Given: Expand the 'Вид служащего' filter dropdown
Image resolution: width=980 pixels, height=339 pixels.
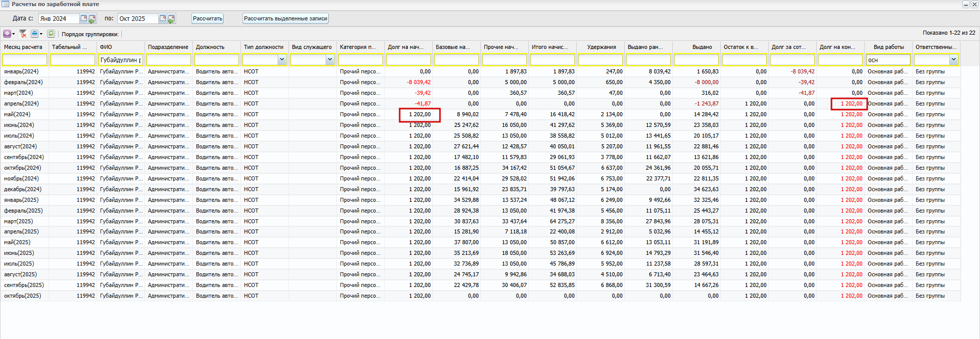Looking at the screenshot, I should tap(330, 60).
